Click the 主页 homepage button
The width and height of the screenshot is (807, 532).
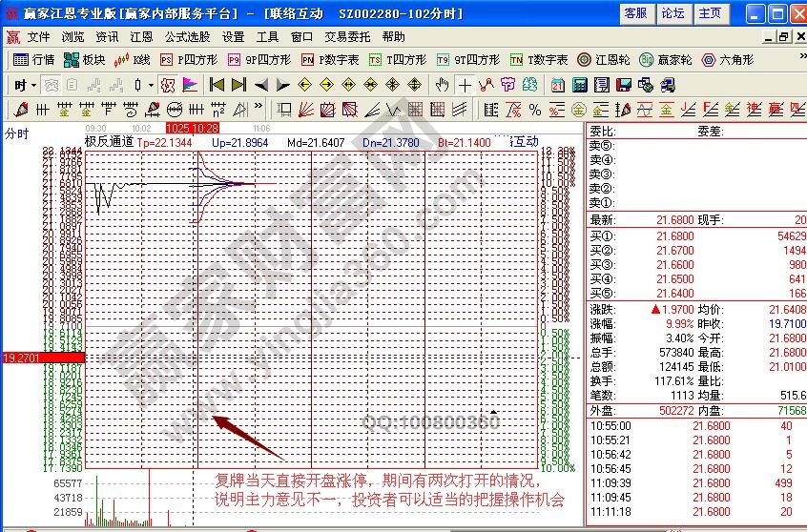click(x=711, y=13)
